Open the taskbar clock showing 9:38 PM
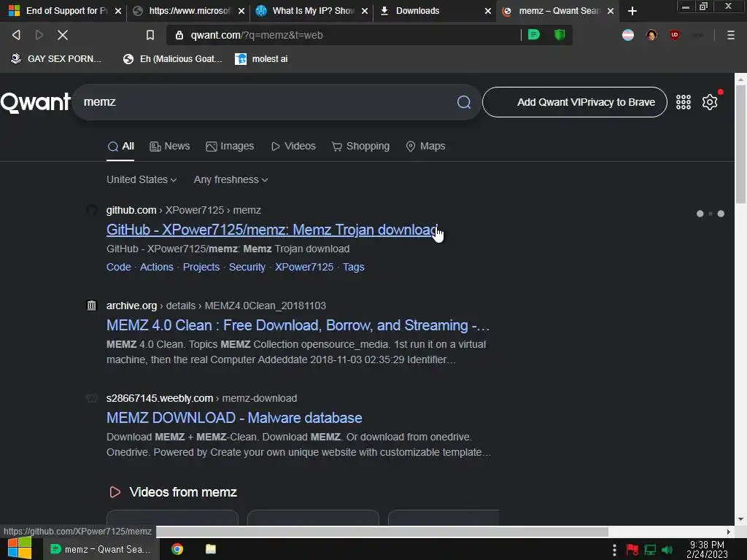The image size is (747, 560). point(707,550)
